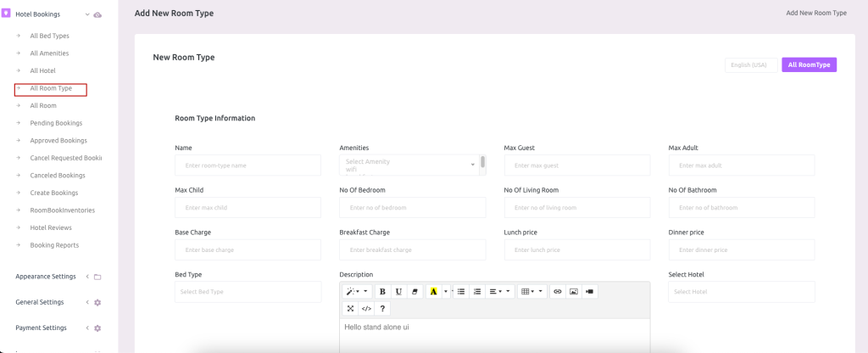Open All Hotel menu item
Image resolution: width=868 pixels, height=353 pixels.
pos(42,71)
